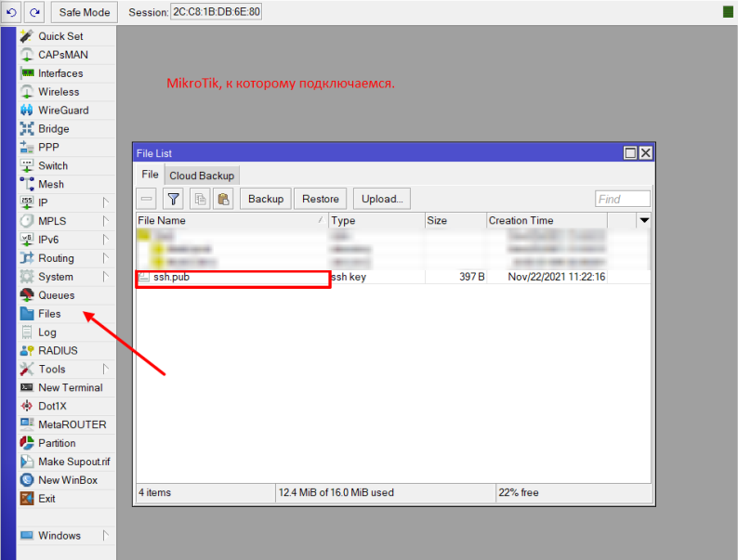The image size is (738, 560).
Task: Open RADIUS menu entry
Action: point(66,351)
